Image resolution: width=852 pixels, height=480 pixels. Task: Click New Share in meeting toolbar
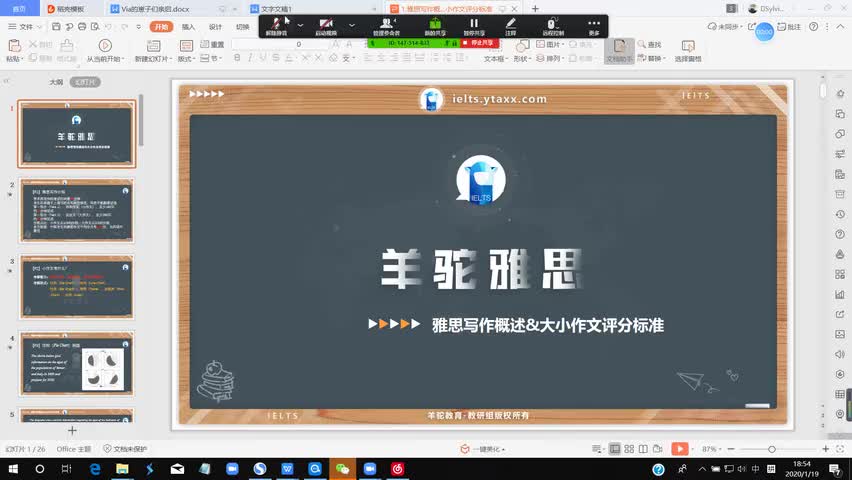(435, 26)
